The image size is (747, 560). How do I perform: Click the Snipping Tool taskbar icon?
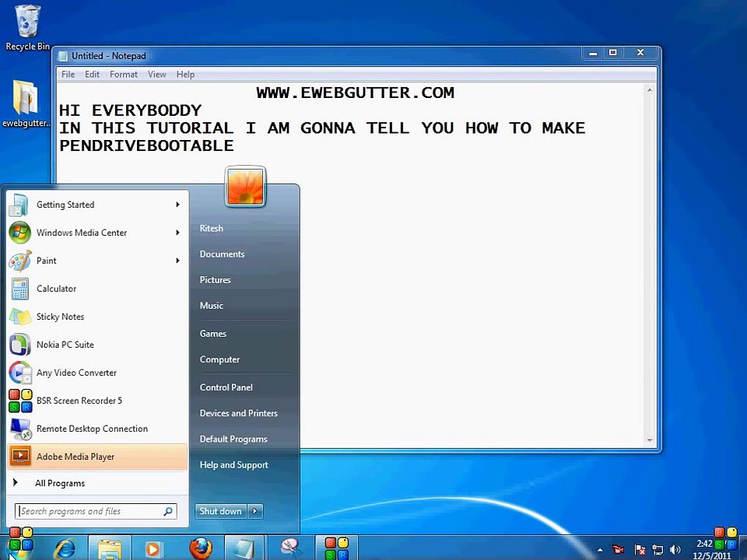pos(289,548)
